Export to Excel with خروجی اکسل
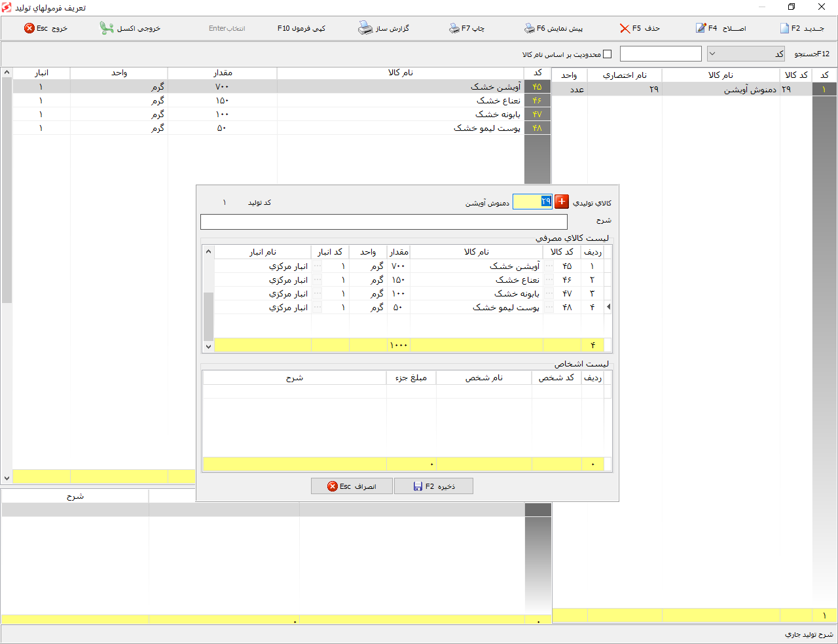Screen dimensions: 838x644 130,28
